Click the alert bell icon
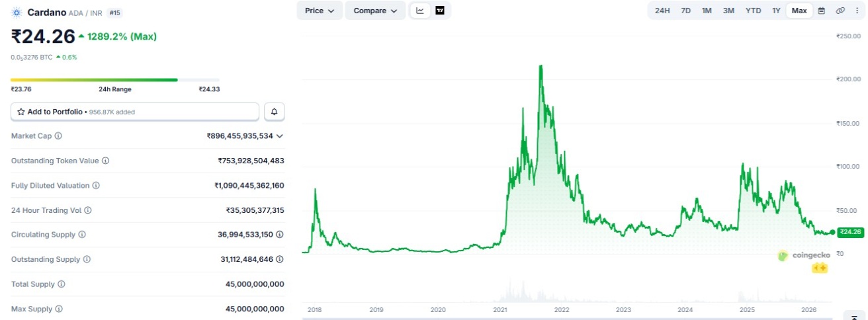 [275, 112]
